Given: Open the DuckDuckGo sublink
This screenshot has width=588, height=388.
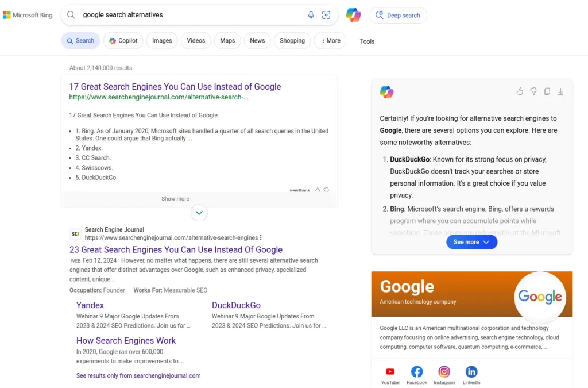Looking at the screenshot, I should pyautogui.click(x=236, y=305).
